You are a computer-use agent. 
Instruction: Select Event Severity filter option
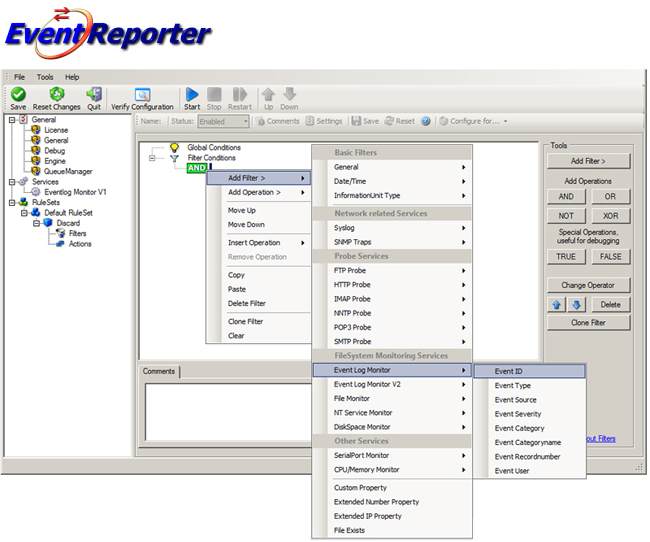coord(530,414)
